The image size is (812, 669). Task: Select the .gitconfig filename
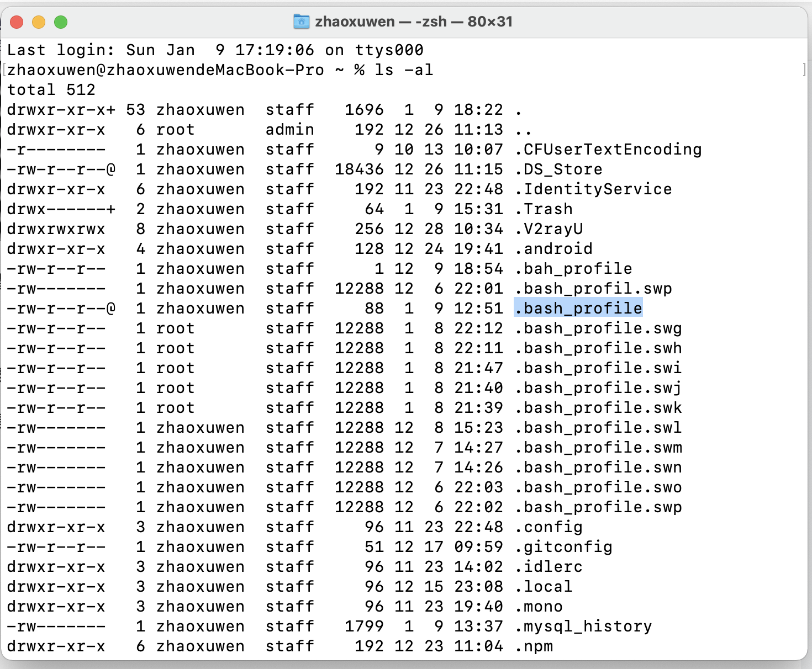coord(563,546)
